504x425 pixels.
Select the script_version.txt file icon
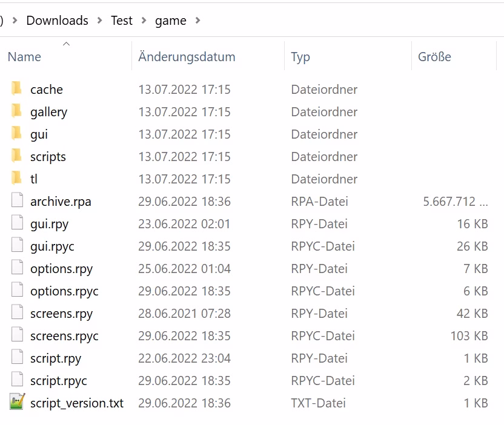point(16,403)
